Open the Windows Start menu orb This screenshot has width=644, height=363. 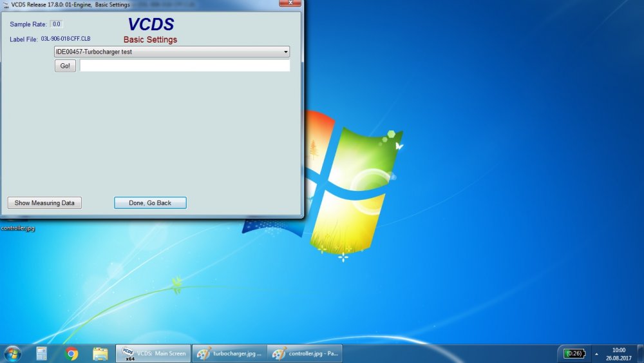pos(12,353)
